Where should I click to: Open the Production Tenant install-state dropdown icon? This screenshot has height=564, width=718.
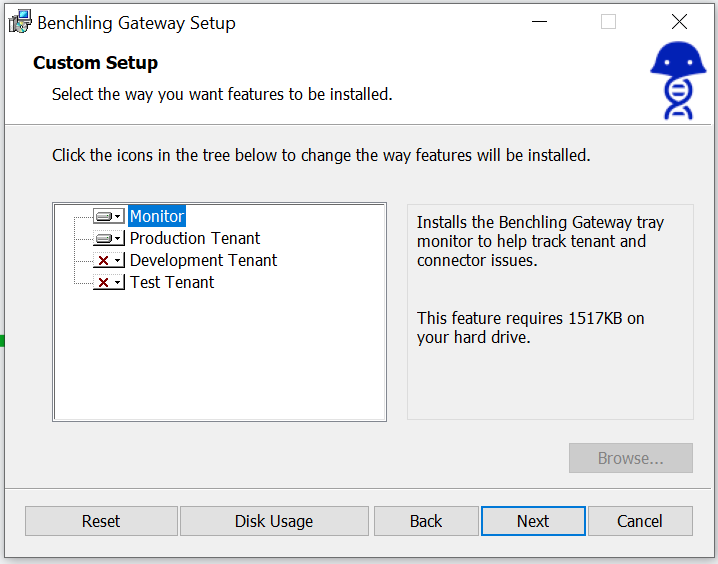pyautogui.click(x=109, y=238)
